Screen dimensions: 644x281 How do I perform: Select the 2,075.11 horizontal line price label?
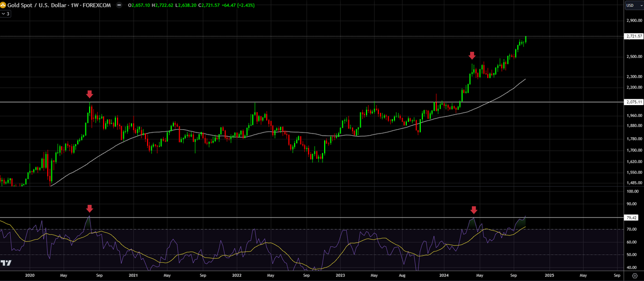click(x=633, y=102)
